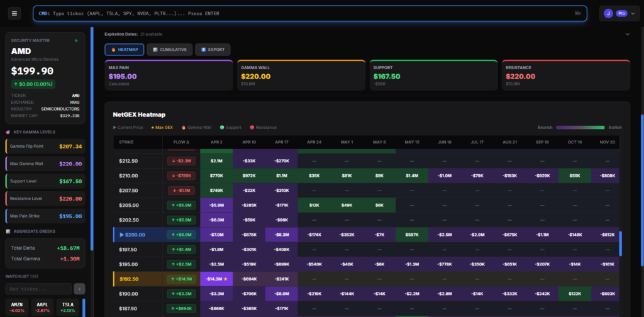The width and height of the screenshot is (644, 317).
Task: Select the OCT 16 expiration column header
Action: [x=575, y=142]
